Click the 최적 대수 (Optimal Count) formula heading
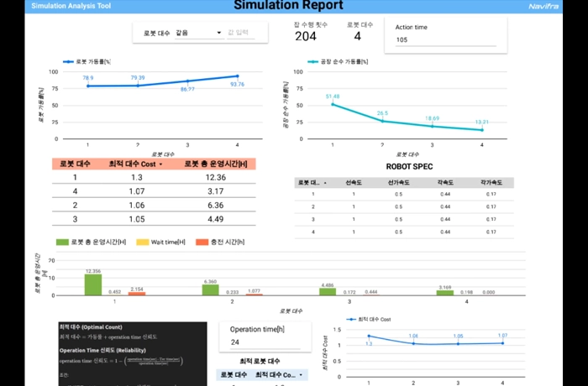This screenshot has width=588, height=386. 91,327
